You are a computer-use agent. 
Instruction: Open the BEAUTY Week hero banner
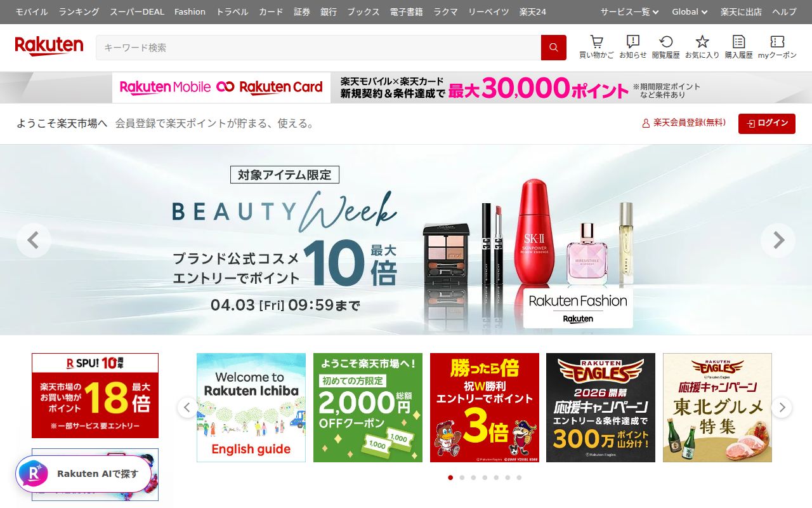406,240
